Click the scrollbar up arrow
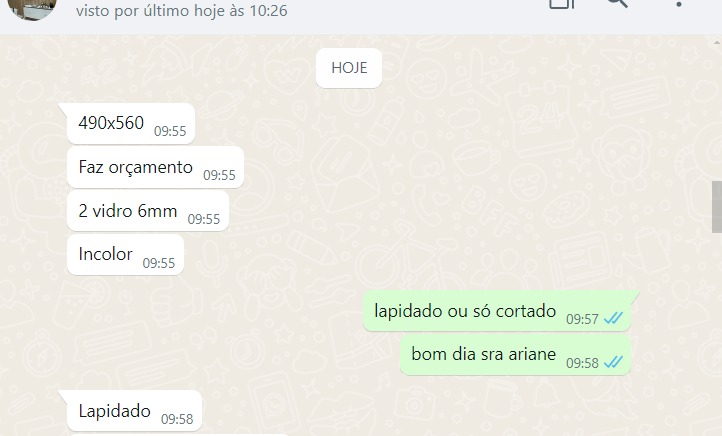Viewport: 722px width, 436px height. (717, 43)
